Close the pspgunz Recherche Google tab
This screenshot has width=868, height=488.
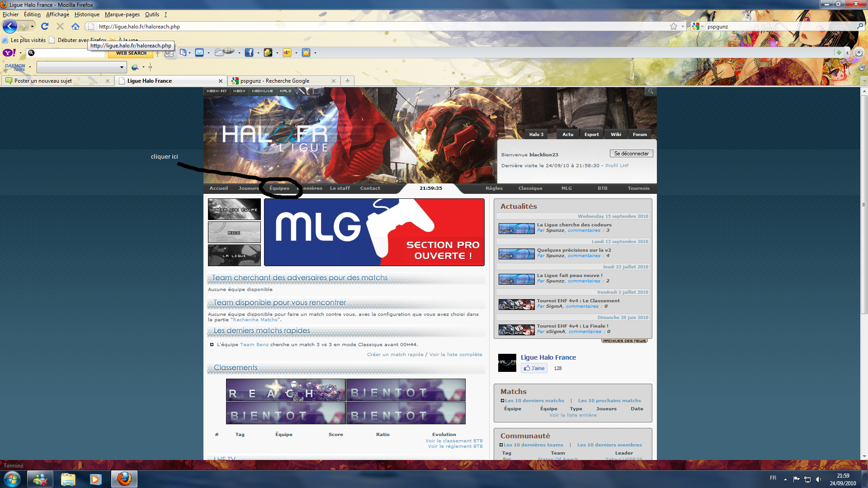pyautogui.click(x=334, y=81)
